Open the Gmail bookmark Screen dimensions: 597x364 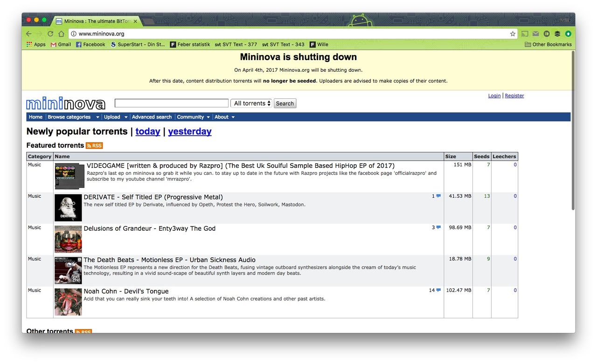61,44
